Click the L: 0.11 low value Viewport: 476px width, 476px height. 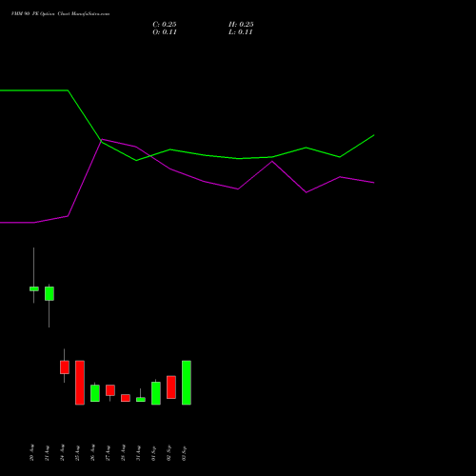coord(240,32)
